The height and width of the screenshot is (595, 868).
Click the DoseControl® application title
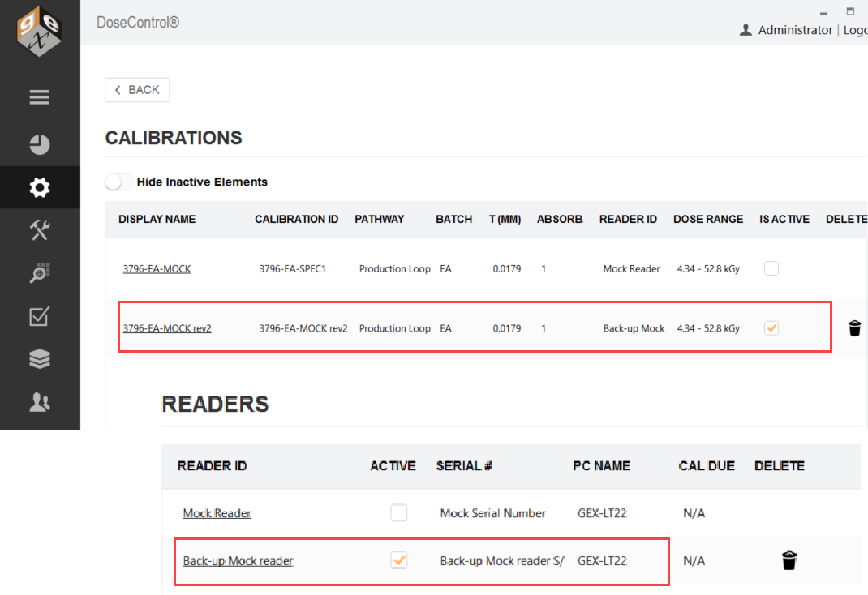(138, 22)
